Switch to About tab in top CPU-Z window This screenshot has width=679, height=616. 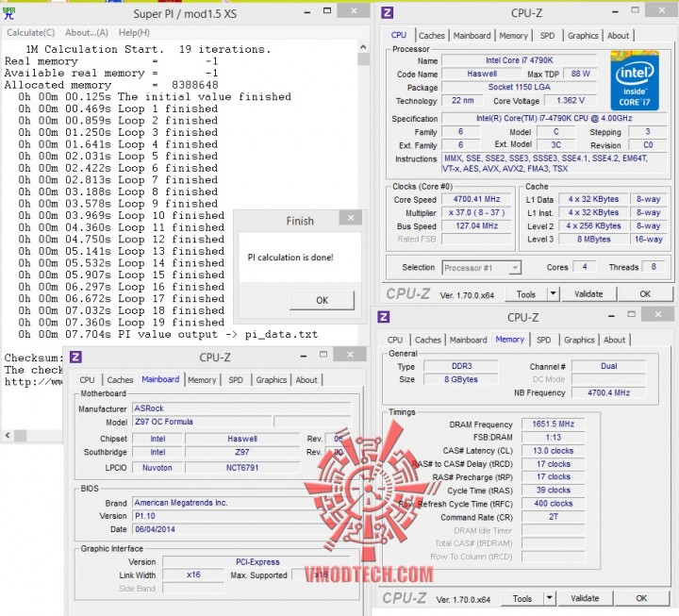pos(618,36)
